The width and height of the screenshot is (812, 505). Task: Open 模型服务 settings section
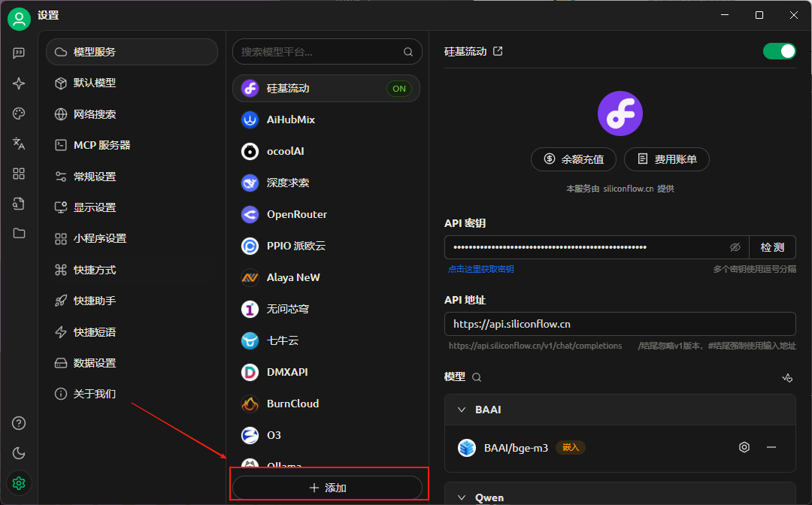tap(132, 52)
